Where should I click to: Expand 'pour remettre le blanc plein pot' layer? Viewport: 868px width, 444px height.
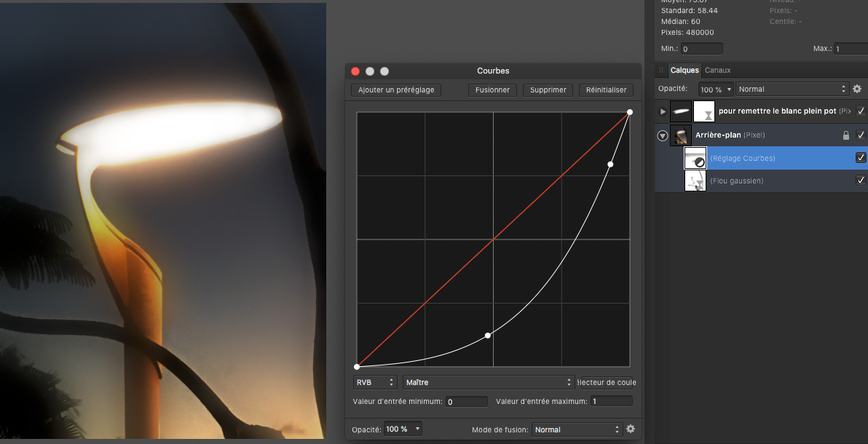tap(663, 111)
